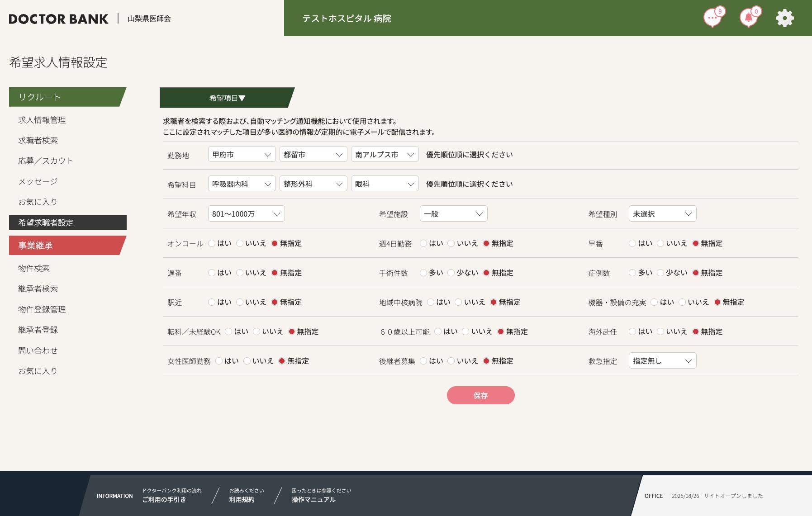Open the 救急指定 dropdown

coord(662,361)
